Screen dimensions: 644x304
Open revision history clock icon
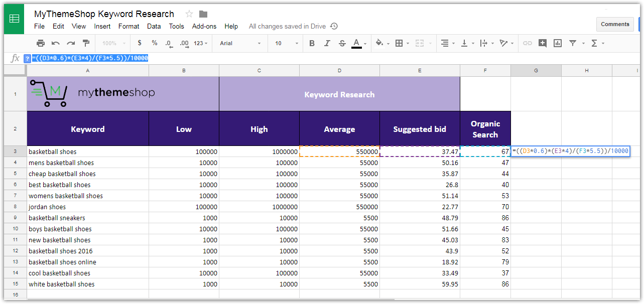334,26
